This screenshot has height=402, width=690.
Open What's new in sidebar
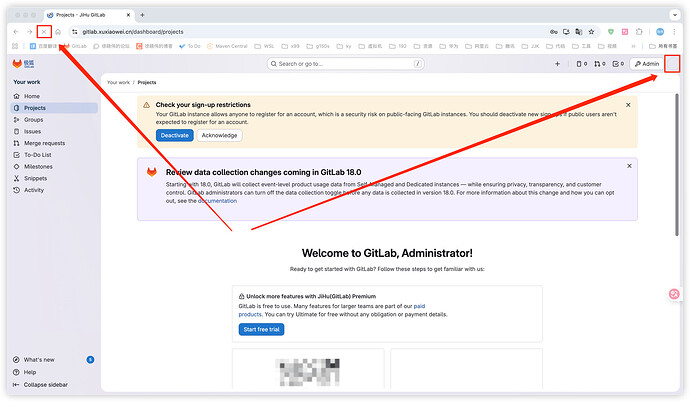click(x=40, y=359)
